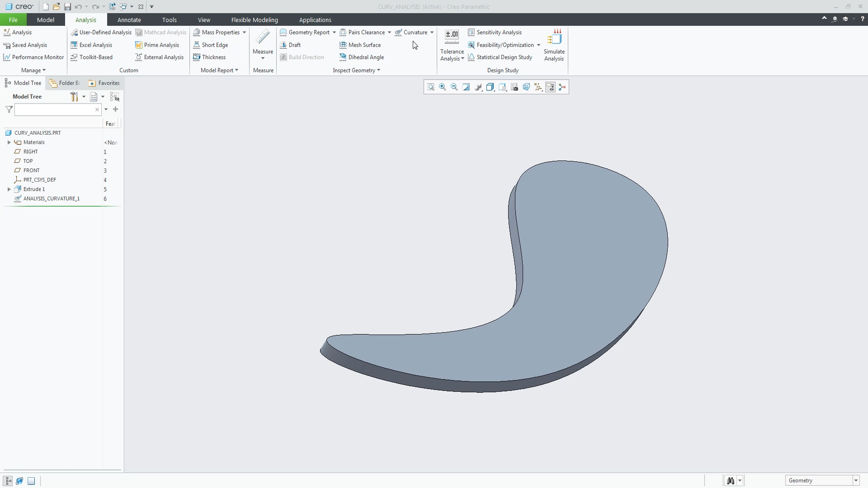Click the Zoom In icon in graphics toolbar
Viewport: 868px width, 488px height.
pyautogui.click(x=443, y=87)
